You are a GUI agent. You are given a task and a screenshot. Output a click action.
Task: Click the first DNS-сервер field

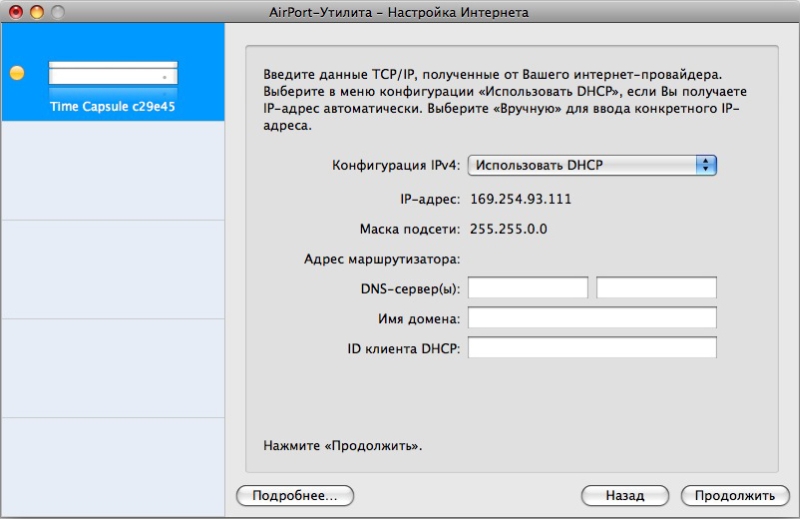(528, 288)
